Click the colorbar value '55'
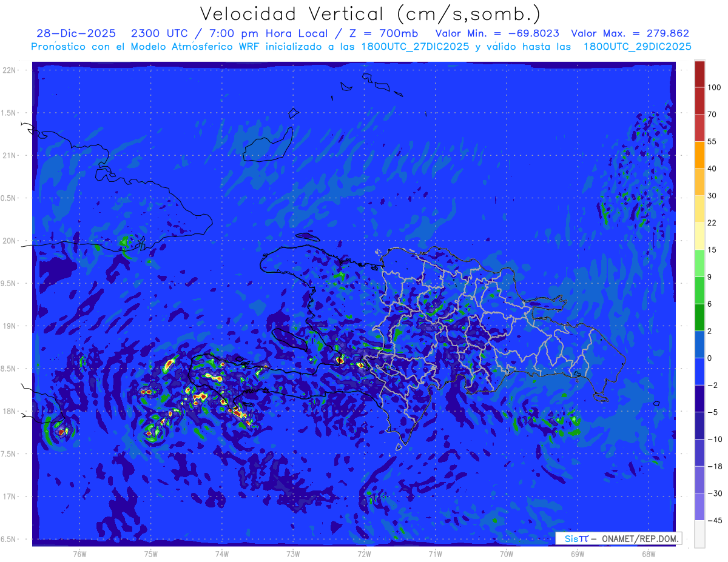728x562 pixels. [712, 141]
